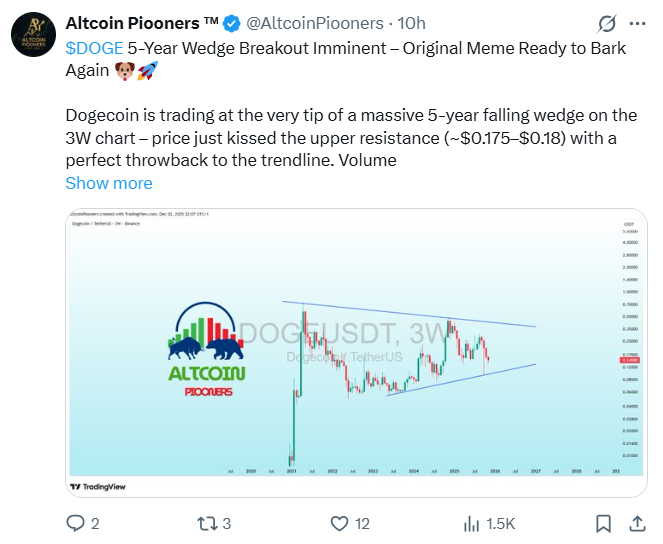Click the blue verified badge
The width and height of the screenshot is (663, 544).
[227, 23]
